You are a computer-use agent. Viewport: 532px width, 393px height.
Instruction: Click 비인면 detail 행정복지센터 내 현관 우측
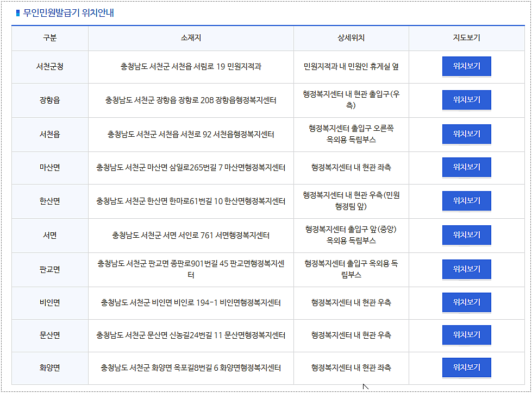[351, 302]
